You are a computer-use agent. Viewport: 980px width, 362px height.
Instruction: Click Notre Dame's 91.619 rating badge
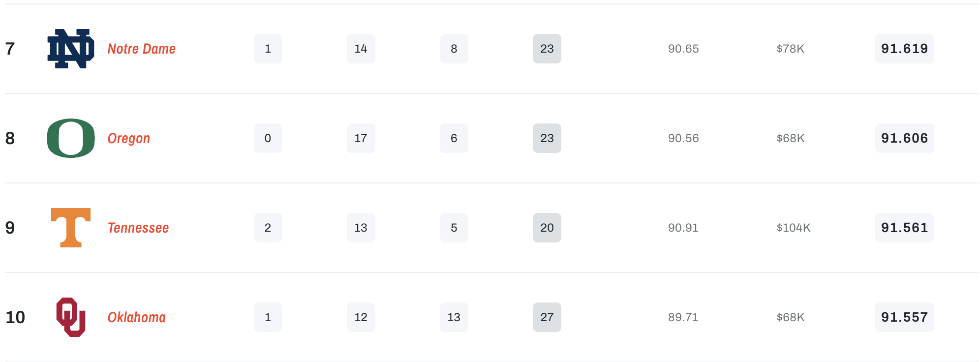904,49
